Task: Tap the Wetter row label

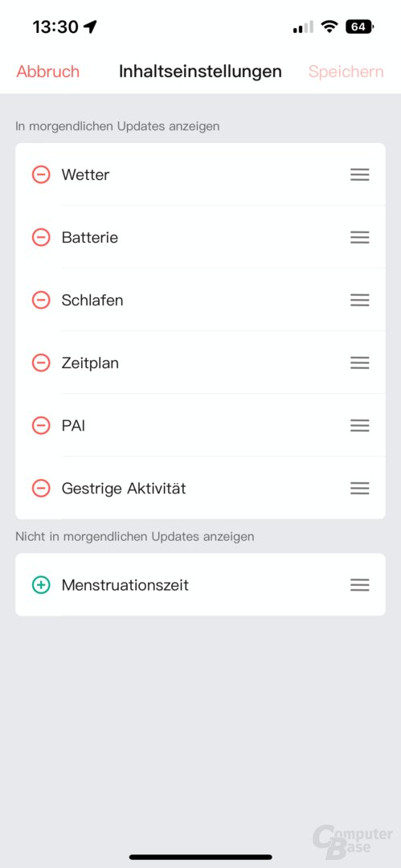Action: click(85, 175)
